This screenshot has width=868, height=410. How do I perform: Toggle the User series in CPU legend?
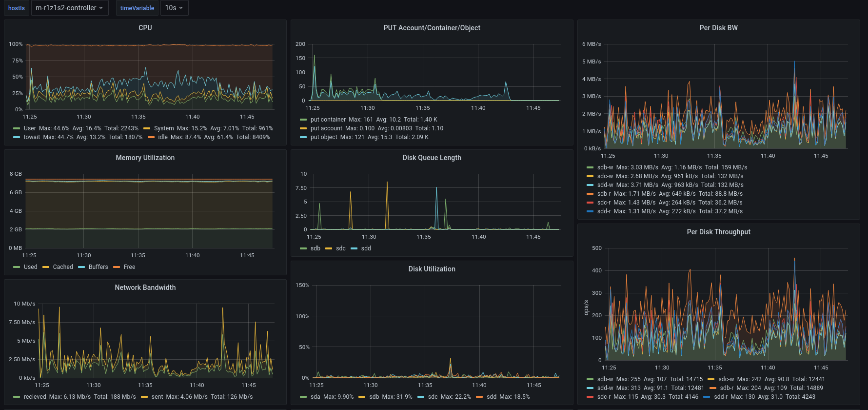click(30, 128)
